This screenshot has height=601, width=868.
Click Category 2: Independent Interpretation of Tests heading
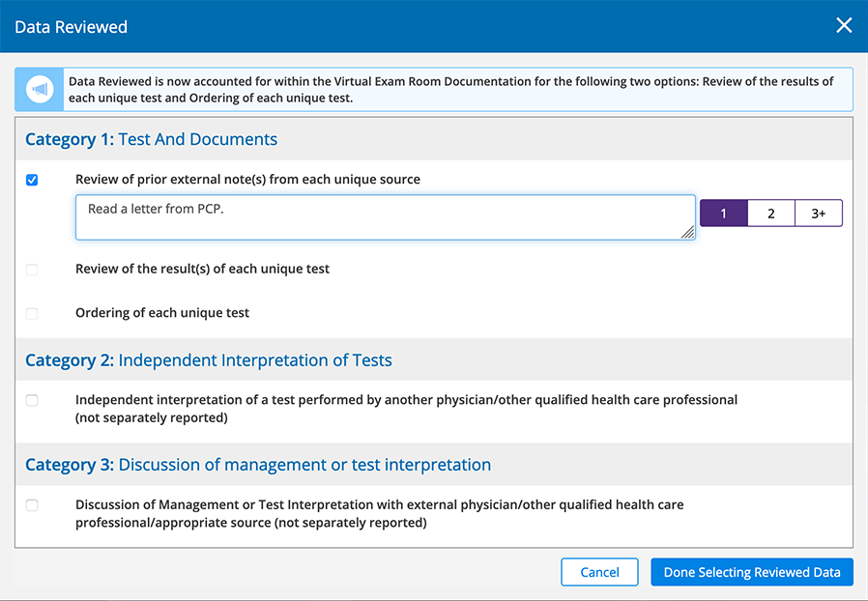point(209,360)
